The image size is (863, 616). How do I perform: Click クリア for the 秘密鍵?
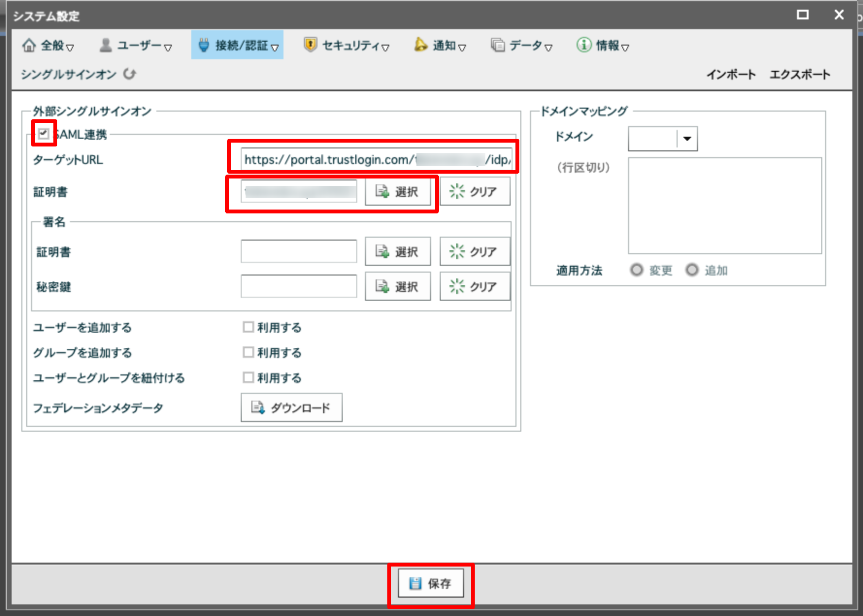475,287
